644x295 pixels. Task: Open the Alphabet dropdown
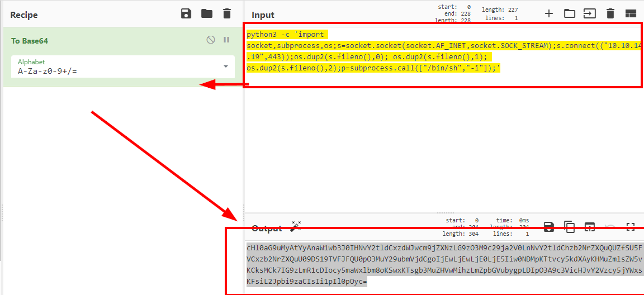[x=123, y=67]
